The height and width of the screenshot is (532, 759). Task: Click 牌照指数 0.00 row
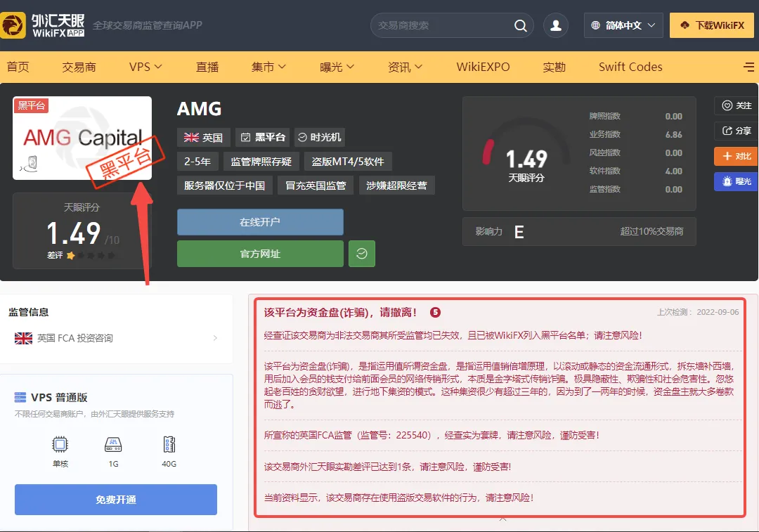point(635,116)
